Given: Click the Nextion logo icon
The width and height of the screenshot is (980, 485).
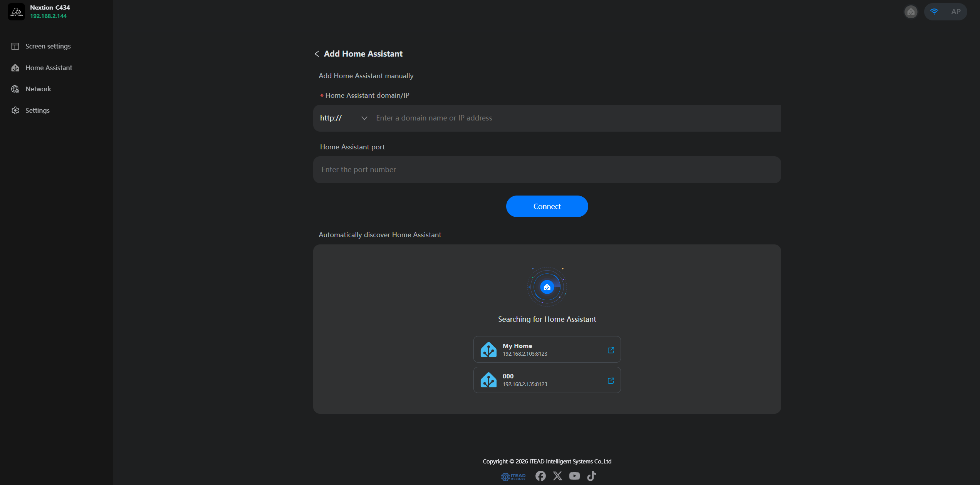Looking at the screenshot, I should coord(16,12).
